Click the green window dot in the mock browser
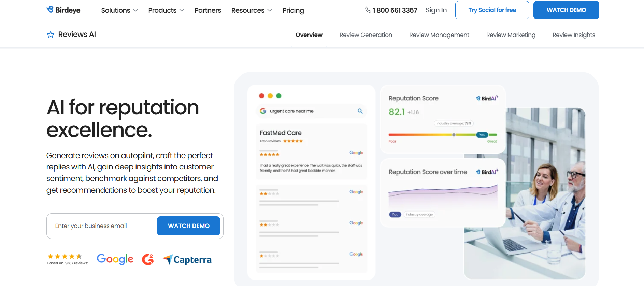This screenshot has width=644, height=286. tap(279, 96)
